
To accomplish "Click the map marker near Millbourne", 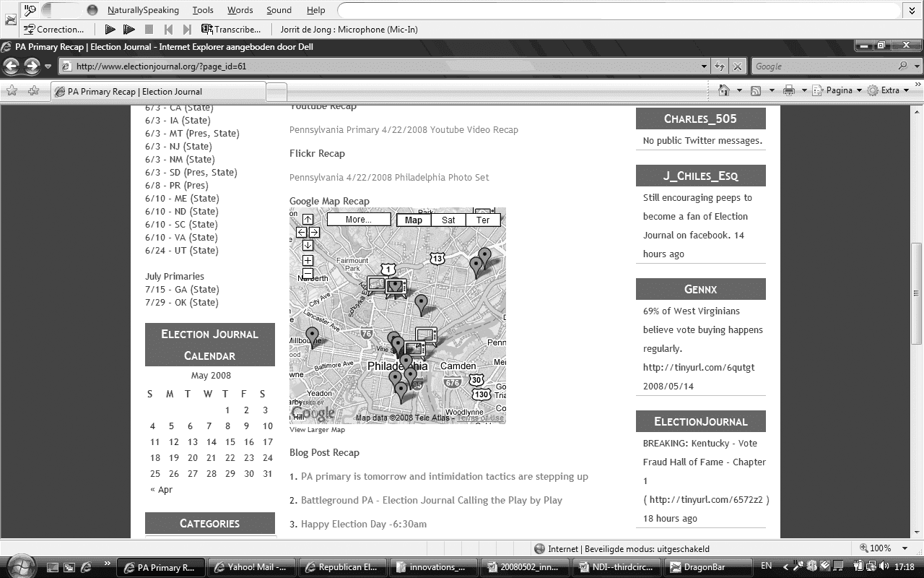I will coord(312,337).
